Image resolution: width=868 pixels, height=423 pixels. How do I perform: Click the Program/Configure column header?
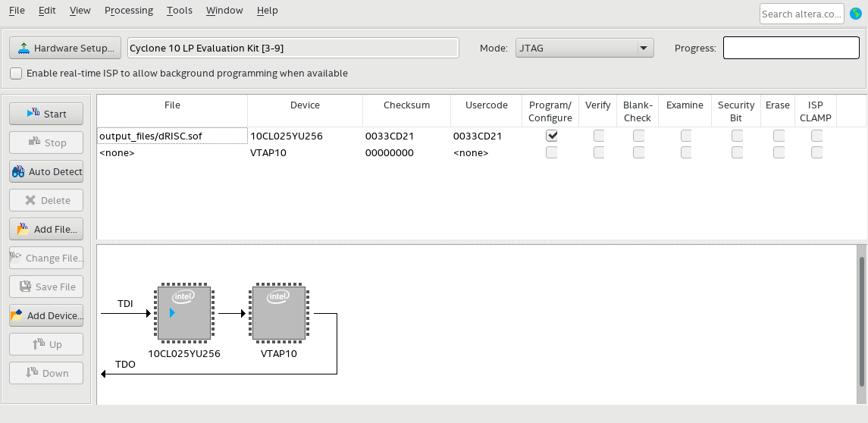coord(550,111)
